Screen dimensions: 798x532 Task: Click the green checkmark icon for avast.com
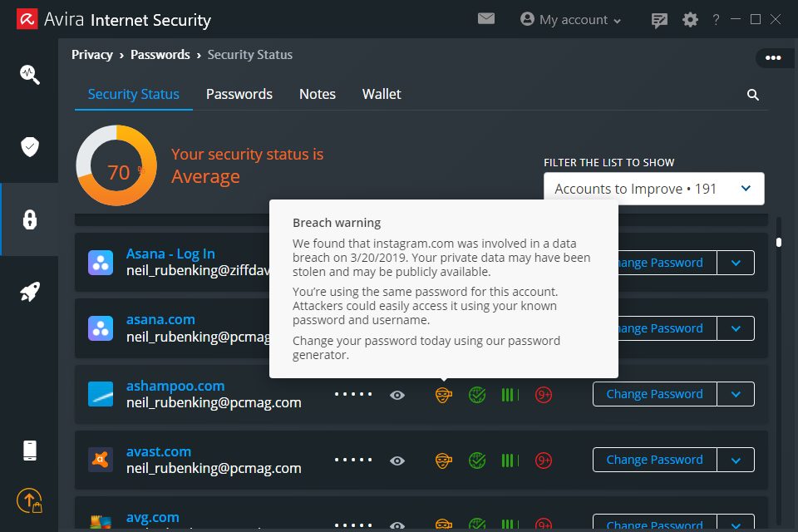[477, 461]
